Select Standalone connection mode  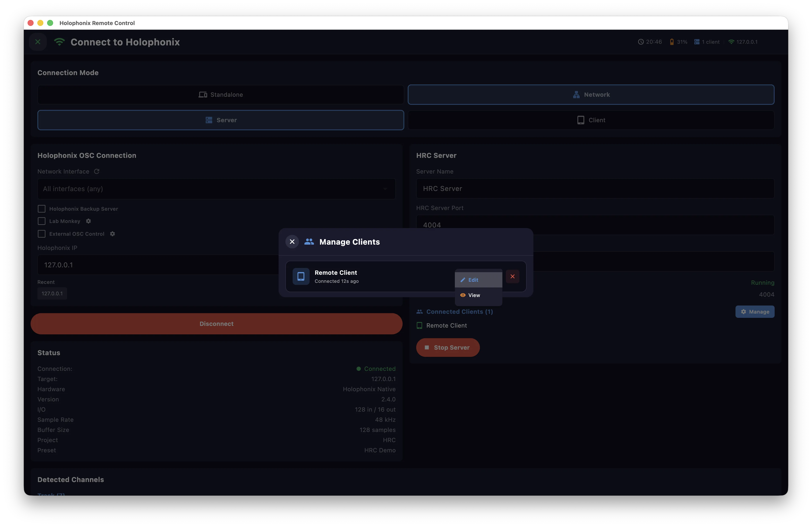coord(221,94)
